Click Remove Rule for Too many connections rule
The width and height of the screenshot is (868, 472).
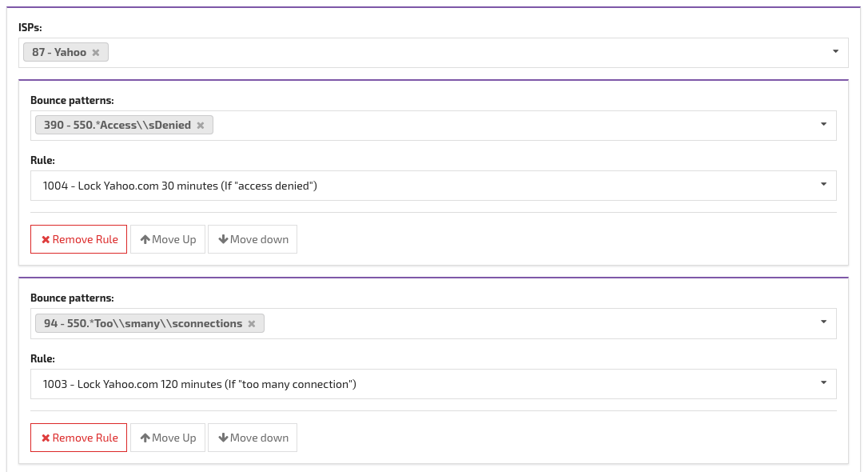78,438
